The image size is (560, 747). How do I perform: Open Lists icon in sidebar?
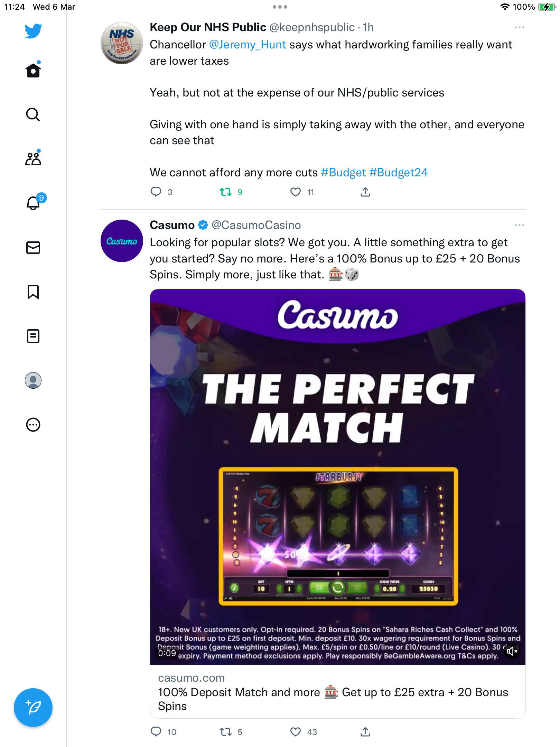(33, 336)
